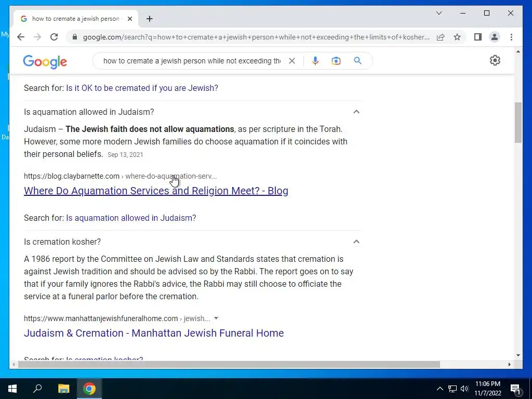Viewport: 532px width, 399px height.
Task: Clear the search box text
Action: (x=292, y=61)
